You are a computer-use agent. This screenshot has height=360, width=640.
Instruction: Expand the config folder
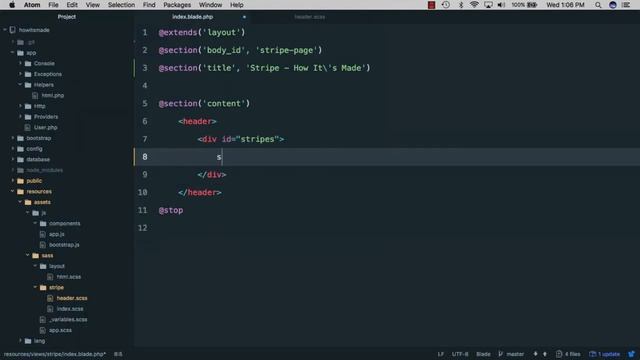13,149
